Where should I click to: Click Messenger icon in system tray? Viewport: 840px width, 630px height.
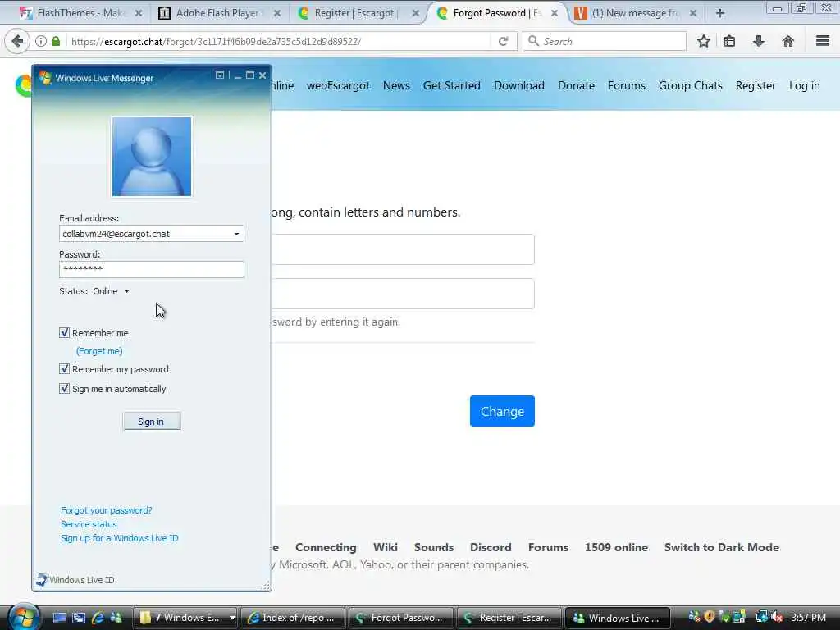tap(694, 617)
